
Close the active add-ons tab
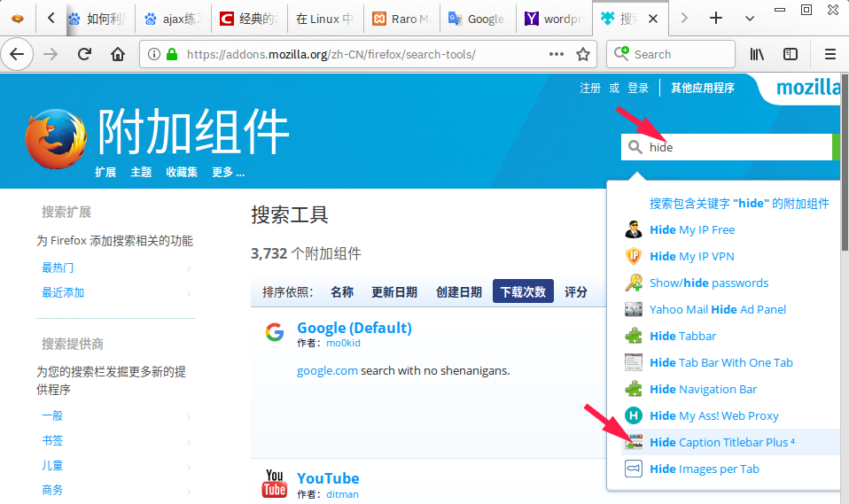653,19
